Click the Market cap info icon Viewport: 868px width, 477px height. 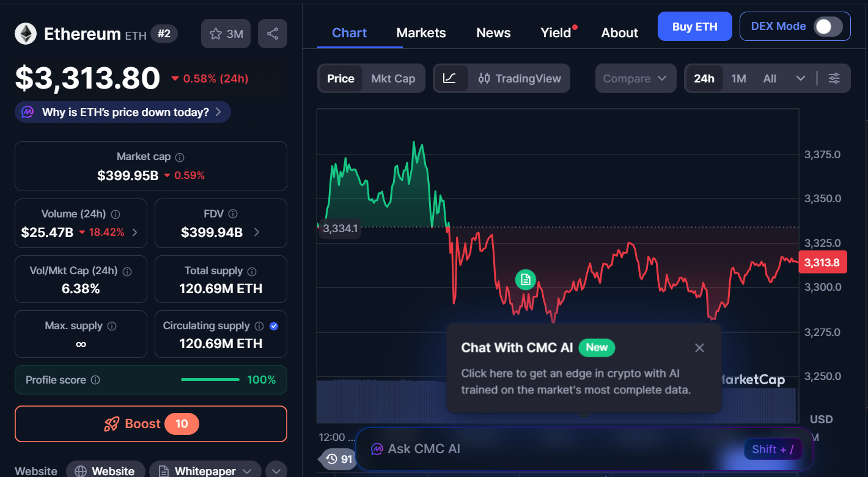tap(180, 157)
